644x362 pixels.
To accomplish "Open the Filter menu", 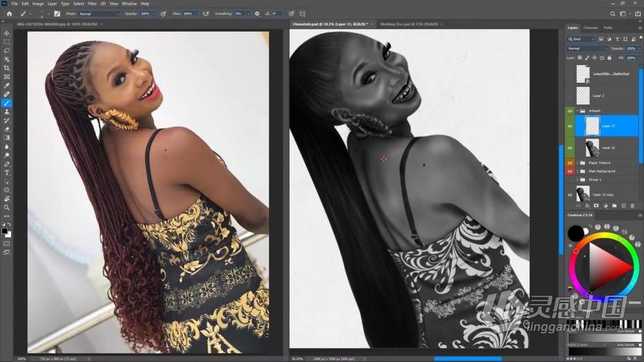I will point(92,3).
